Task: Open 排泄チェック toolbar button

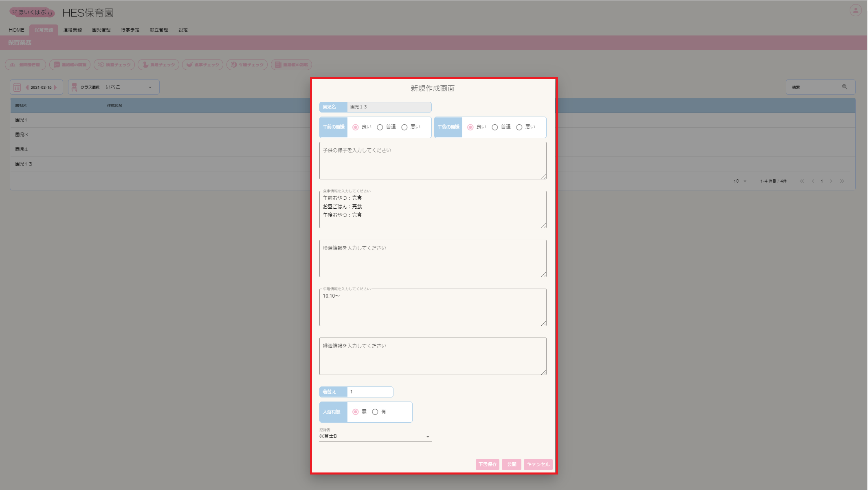Action: click(158, 65)
